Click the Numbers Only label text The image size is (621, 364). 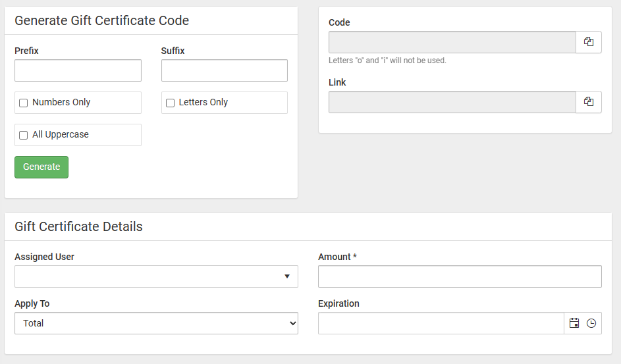(61, 102)
